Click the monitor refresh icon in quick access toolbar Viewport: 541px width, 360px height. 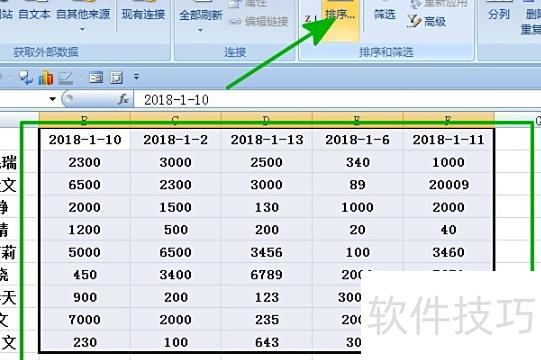tap(26, 78)
